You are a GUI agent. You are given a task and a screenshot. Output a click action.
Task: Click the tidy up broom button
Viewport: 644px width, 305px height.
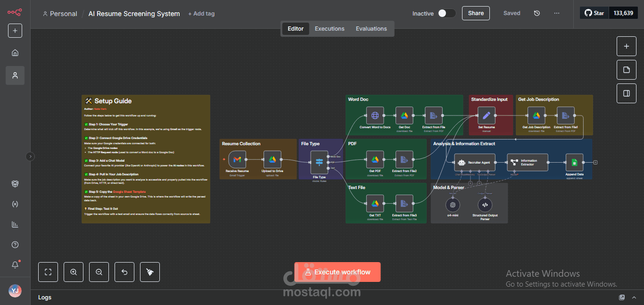[x=150, y=272]
